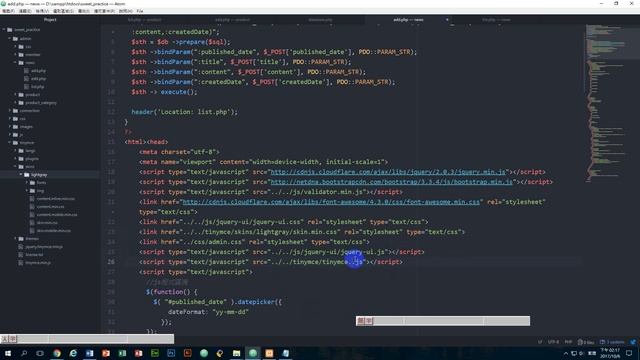Open the Action Center notification icon
The image size is (640, 360).
click(629, 353)
